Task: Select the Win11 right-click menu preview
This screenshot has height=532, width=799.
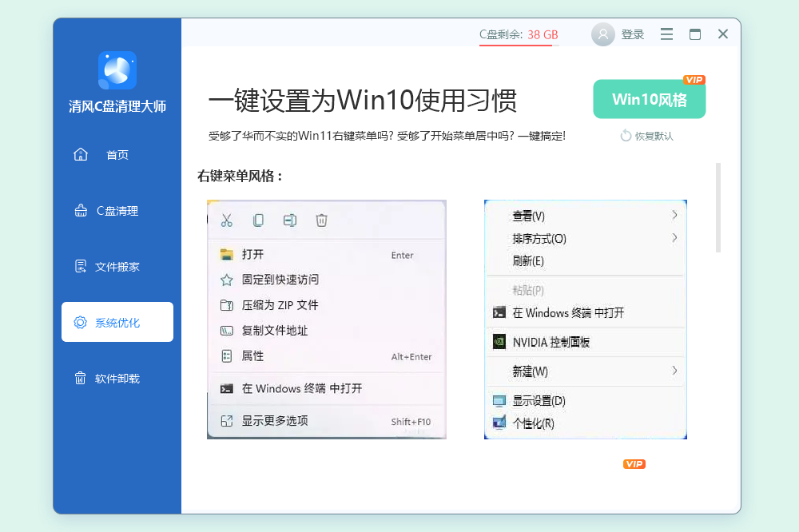Action: coord(326,320)
